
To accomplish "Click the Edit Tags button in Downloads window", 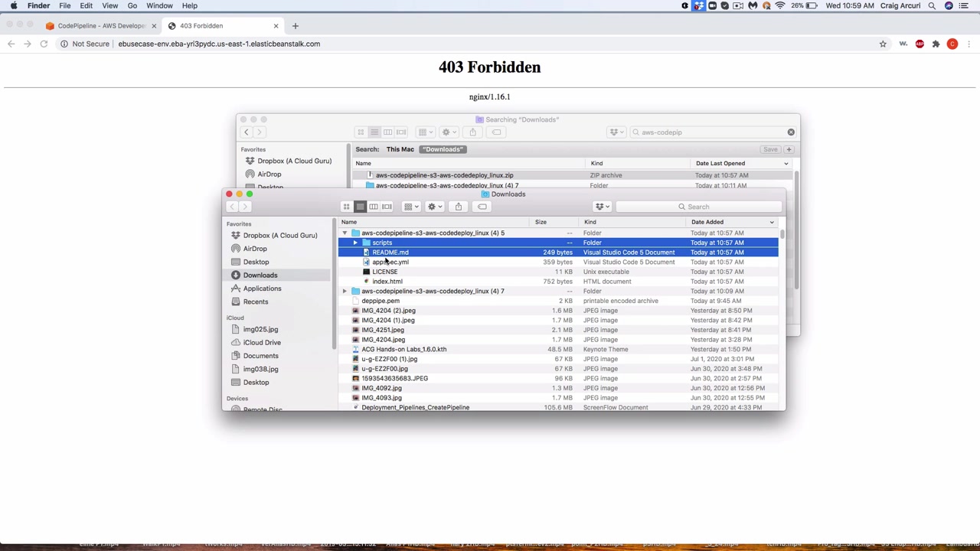I will [482, 207].
